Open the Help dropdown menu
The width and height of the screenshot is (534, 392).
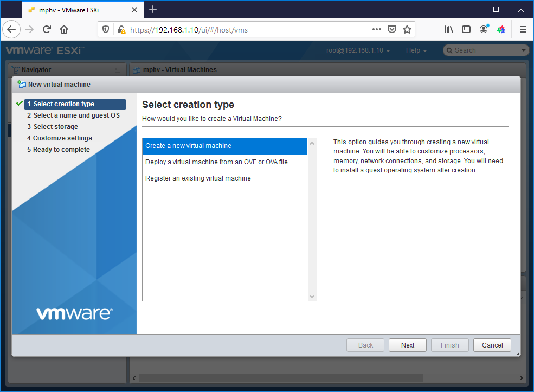416,50
